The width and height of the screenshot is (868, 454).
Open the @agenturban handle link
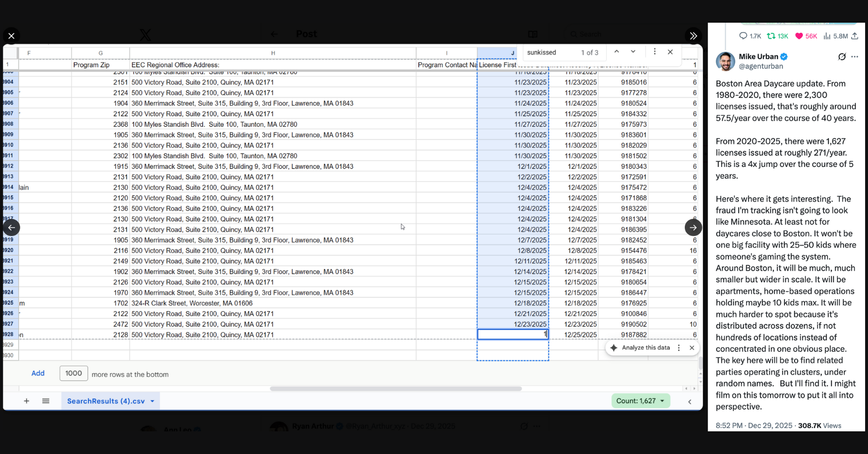coord(761,67)
